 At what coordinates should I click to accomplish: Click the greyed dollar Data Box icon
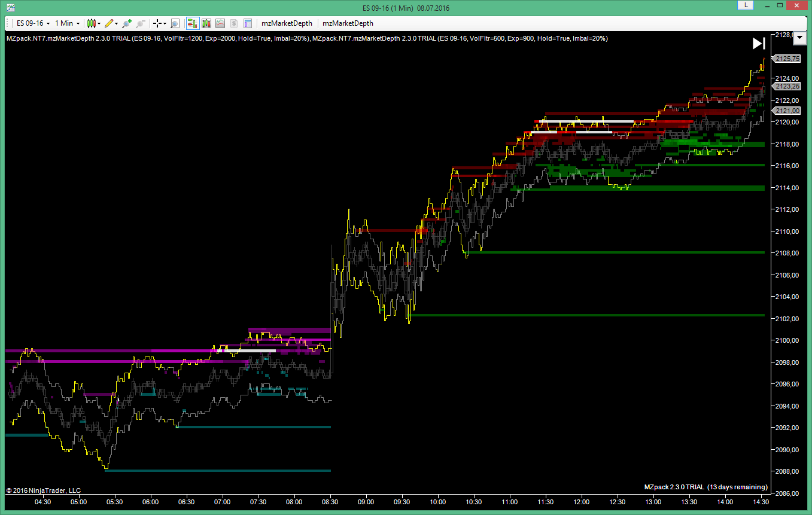(234, 23)
